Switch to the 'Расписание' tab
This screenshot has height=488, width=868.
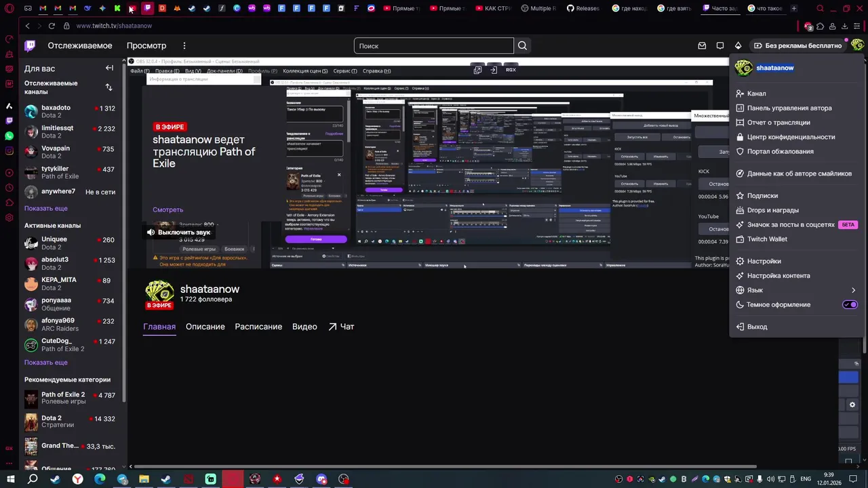pyautogui.click(x=258, y=327)
